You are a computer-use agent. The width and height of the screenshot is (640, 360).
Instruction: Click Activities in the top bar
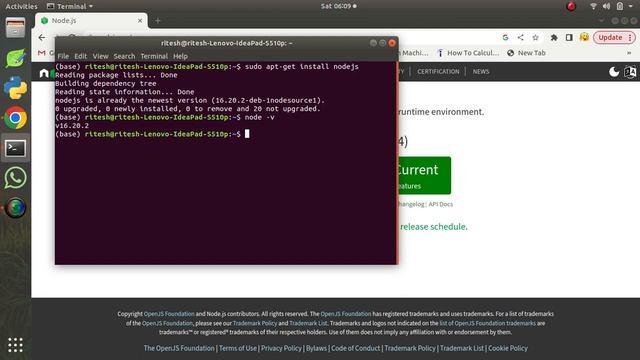(x=21, y=6)
